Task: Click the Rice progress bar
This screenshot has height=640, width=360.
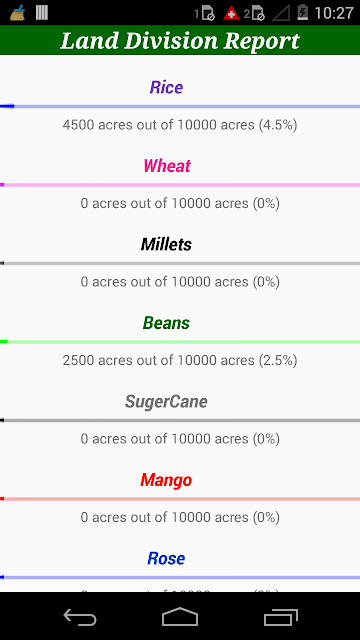Action: click(x=180, y=106)
